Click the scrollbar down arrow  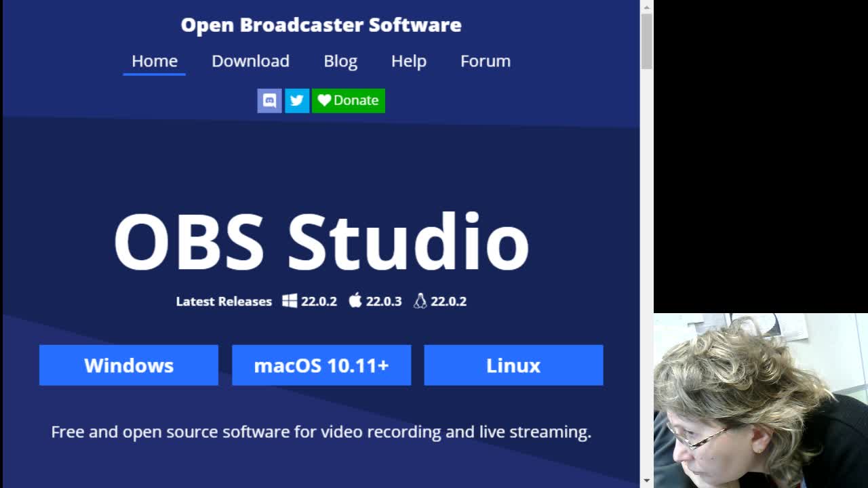[647, 481]
